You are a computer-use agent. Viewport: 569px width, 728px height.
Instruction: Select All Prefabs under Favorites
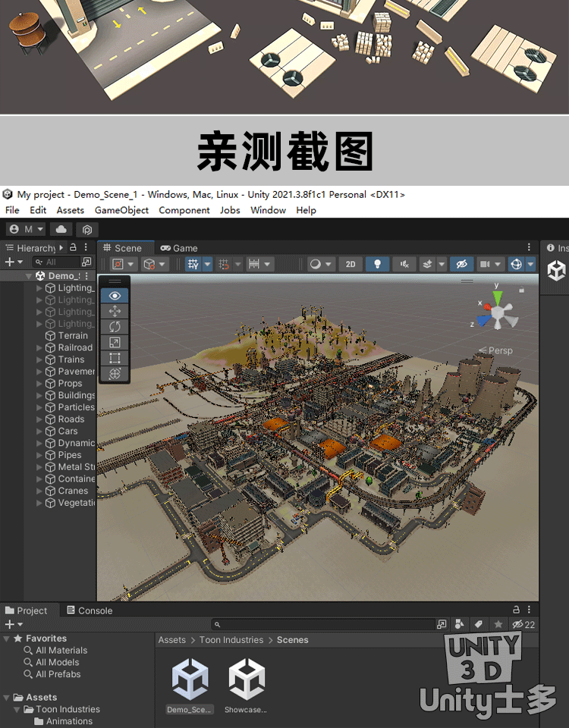58,674
